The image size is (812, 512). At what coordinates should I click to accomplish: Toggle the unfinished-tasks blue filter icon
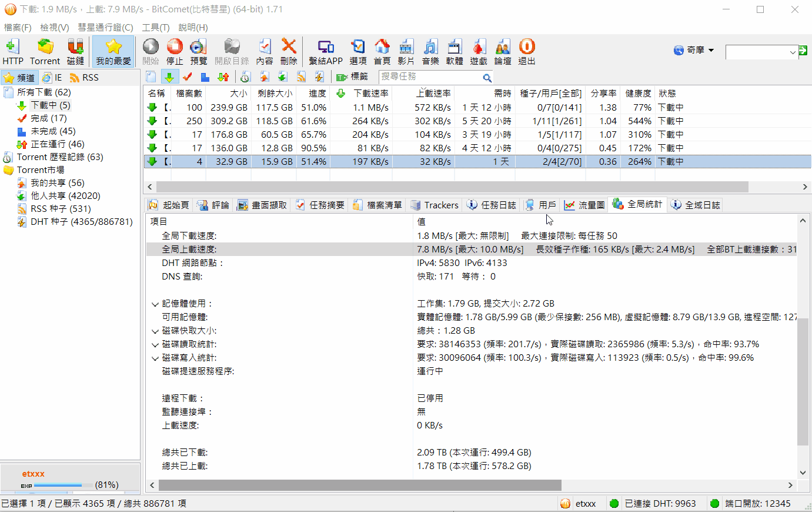pos(205,77)
